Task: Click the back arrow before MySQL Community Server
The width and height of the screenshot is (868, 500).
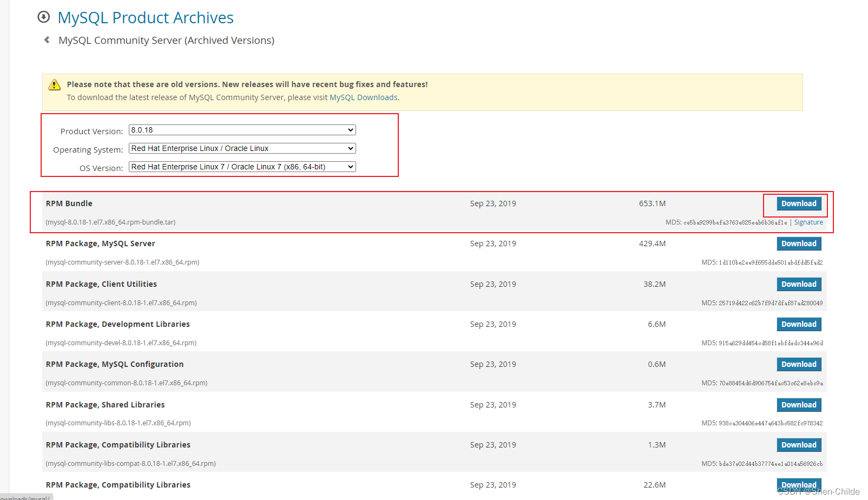Action: click(47, 40)
